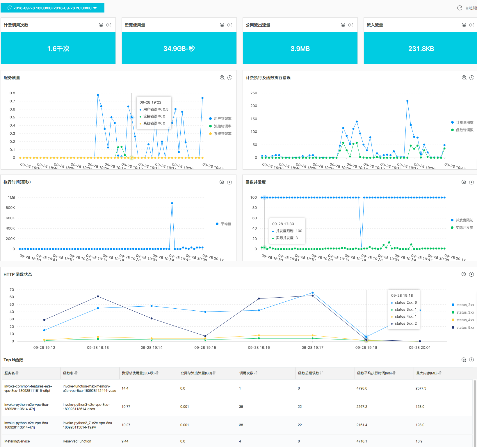This screenshot has height=448, width=477.
Task: Click the clock icon on 资源使用量 card
Action: click(230, 25)
